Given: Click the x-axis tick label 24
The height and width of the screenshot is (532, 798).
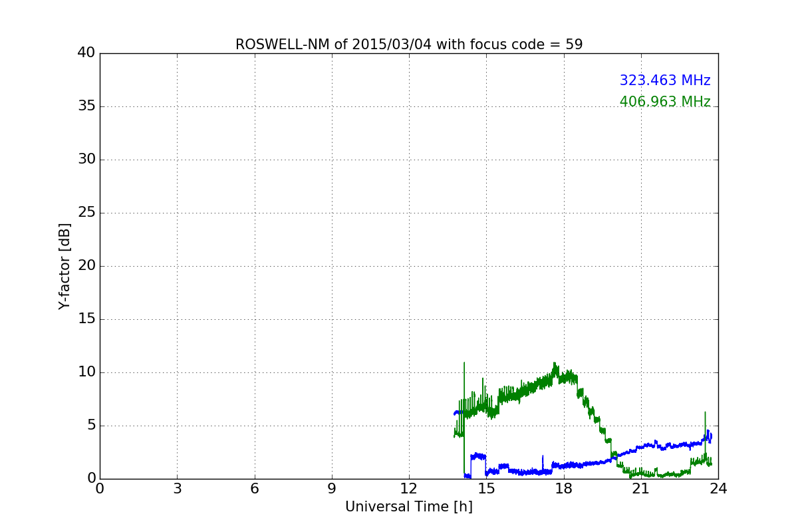Looking at the screenshot, I should click(718, 489).
